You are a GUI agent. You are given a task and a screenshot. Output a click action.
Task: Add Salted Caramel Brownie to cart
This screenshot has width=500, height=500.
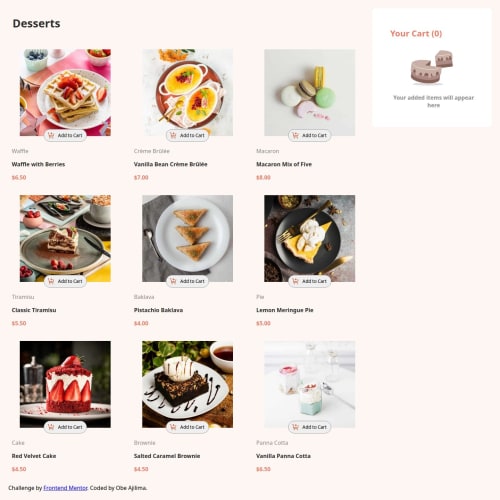(x=188, y=427)
